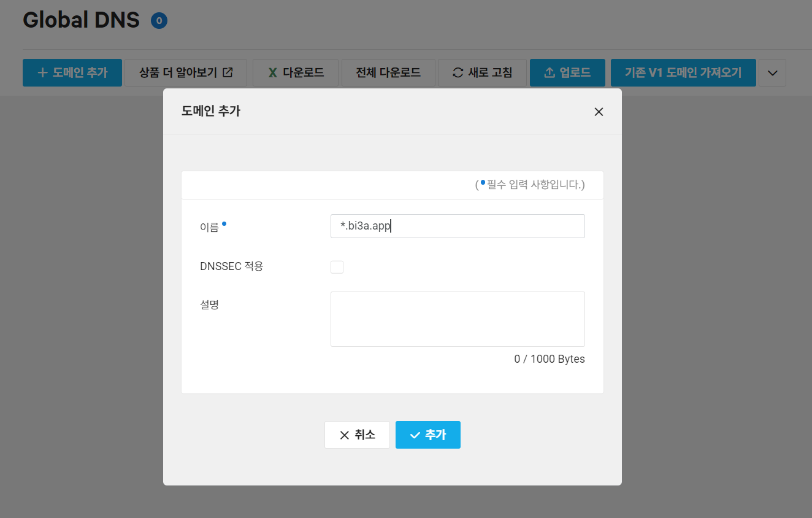Click the refresh icon on 새로 고침
The width and height of the screenshot is (812, 518).
(x=457, y=72)
